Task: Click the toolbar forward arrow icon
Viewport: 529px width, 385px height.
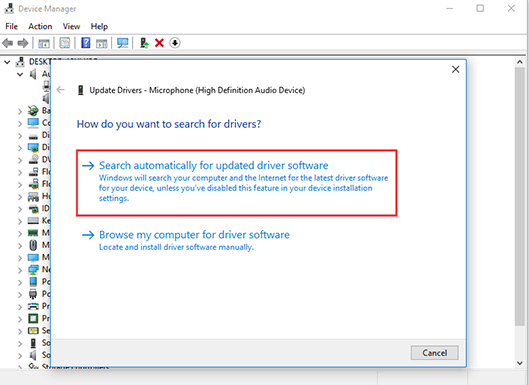Action: (23, 43)
